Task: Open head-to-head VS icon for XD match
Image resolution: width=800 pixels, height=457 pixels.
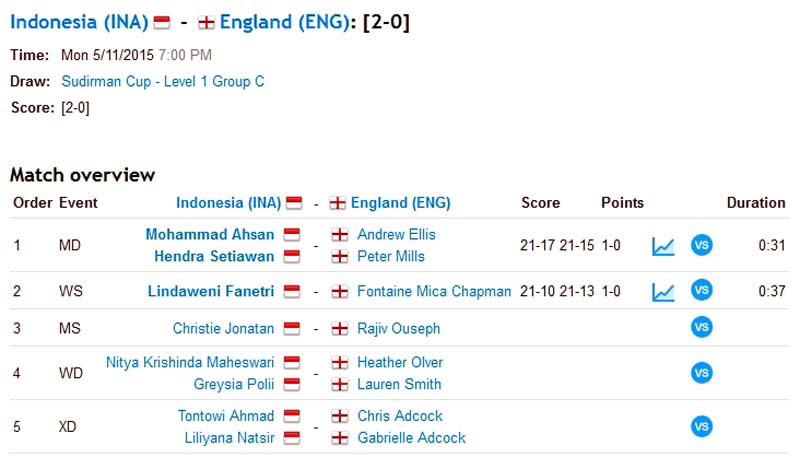Action: click(702, 426)
